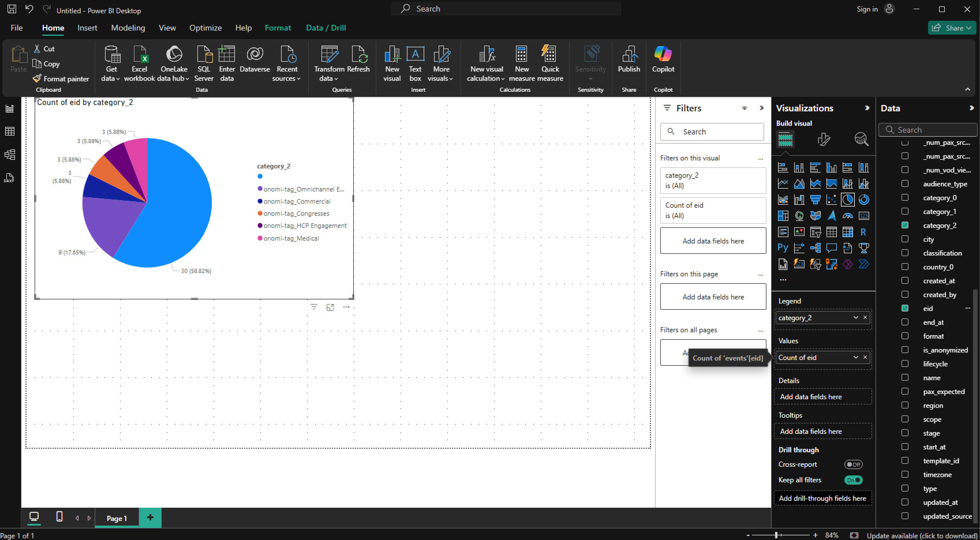The image size is (980, 540).
Task: Open DAX query view in sidebar
Action: (x=10, y=178)
